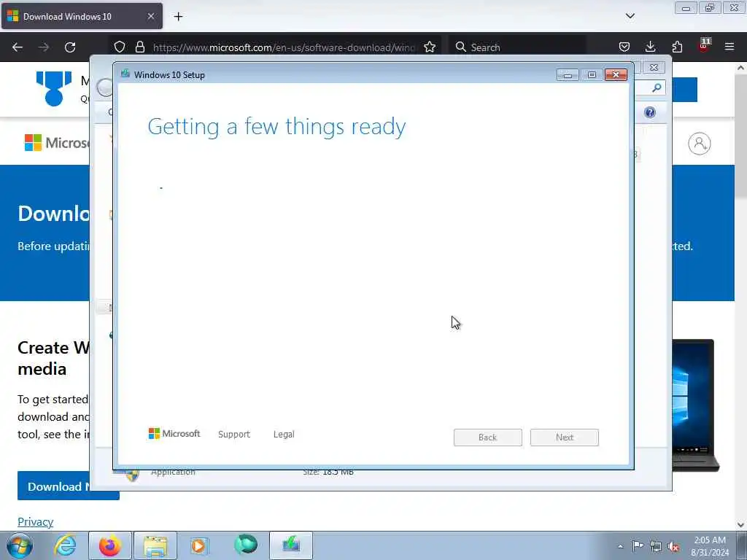Launch Internet Explorer from taskbar

coord(65,545)
